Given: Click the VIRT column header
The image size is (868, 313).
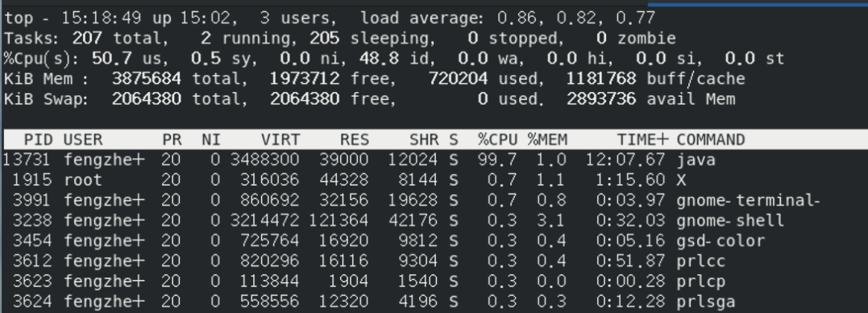Looking at the screenshot, I should pyautogui.click(x=280, y=140).
